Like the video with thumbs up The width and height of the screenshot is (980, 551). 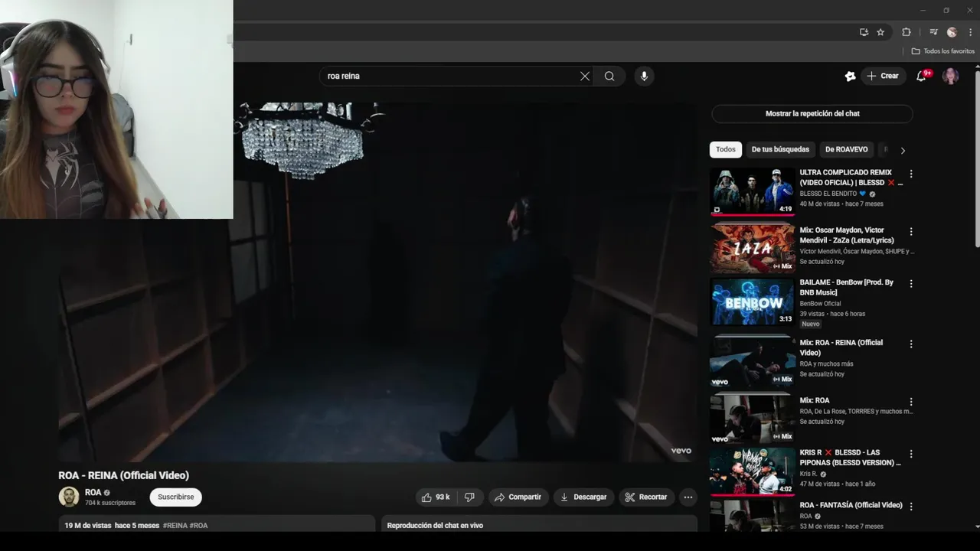[435, 497]
